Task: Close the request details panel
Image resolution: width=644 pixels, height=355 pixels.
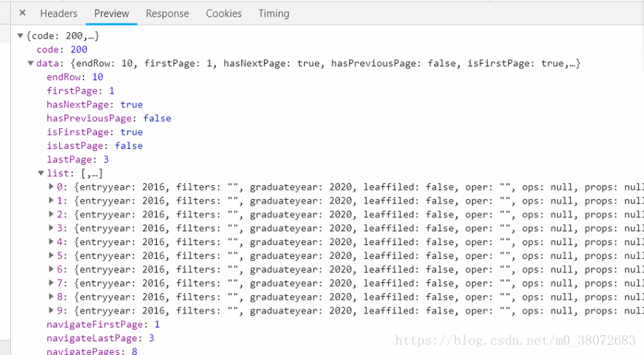Action: (23, 13)
